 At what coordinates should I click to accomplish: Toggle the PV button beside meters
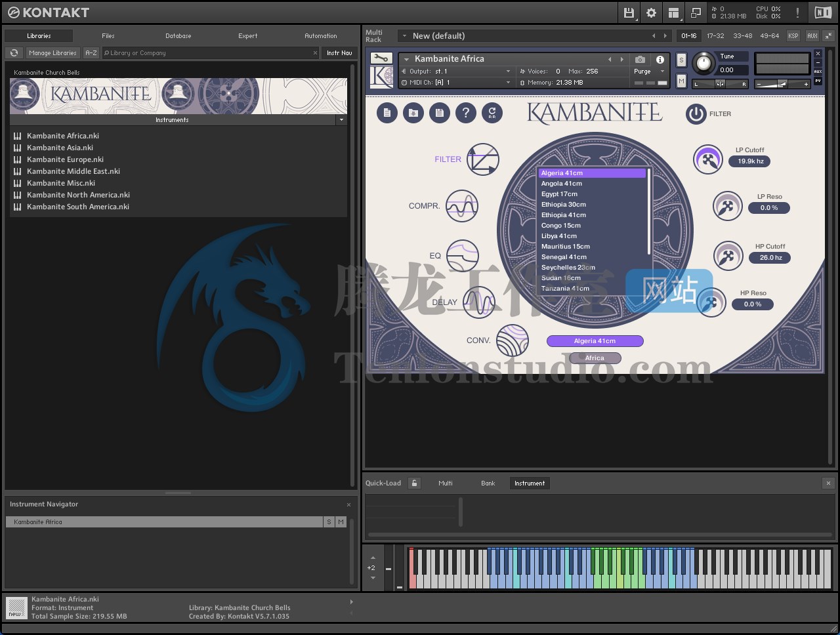coord(818,81)
